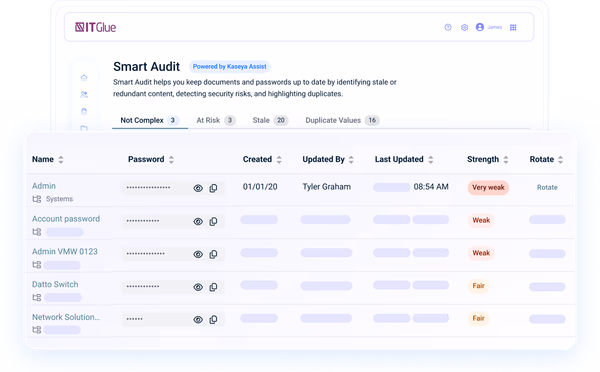Copy the Admin password
This screenshot has width=600, height=372.
[x=213, y=188]
